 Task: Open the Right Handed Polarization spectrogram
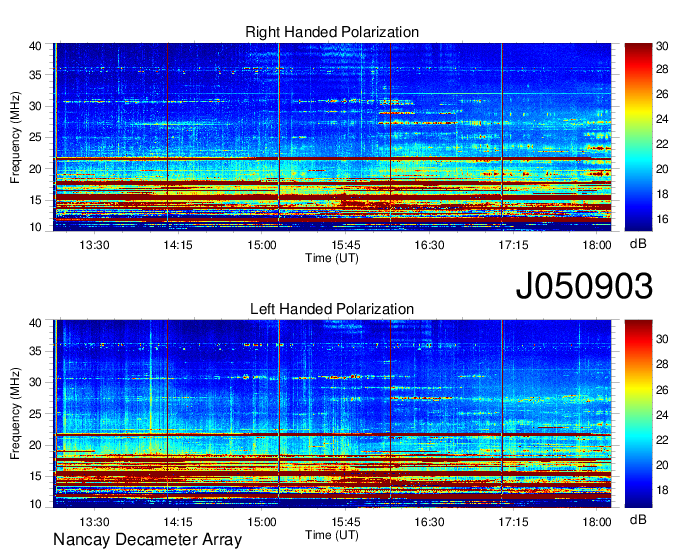tap(332, 137)
